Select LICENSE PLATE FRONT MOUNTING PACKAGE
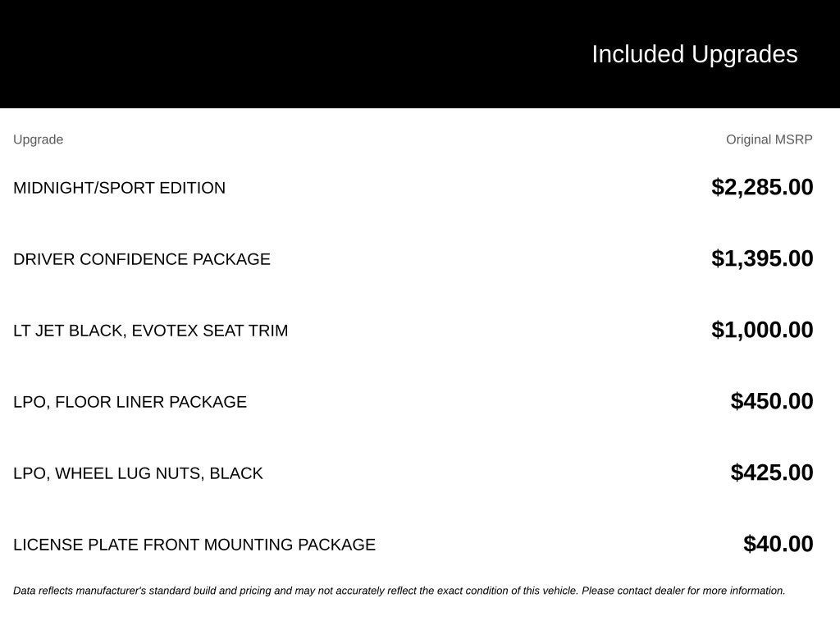 [194, 545]
